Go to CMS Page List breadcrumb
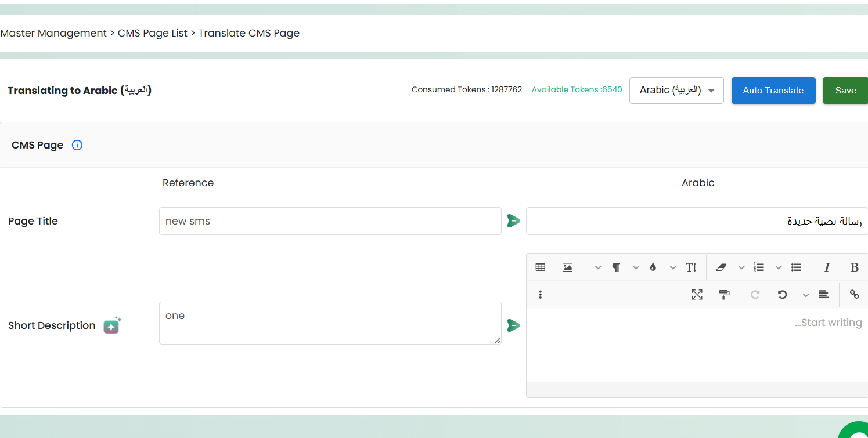Viewport: 868px width, 438px height. [153, 33]
